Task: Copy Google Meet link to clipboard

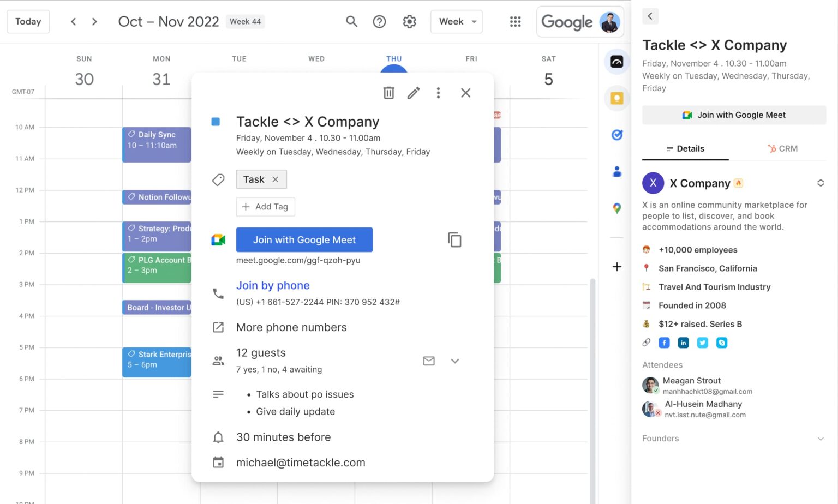Action: (454, 239)
